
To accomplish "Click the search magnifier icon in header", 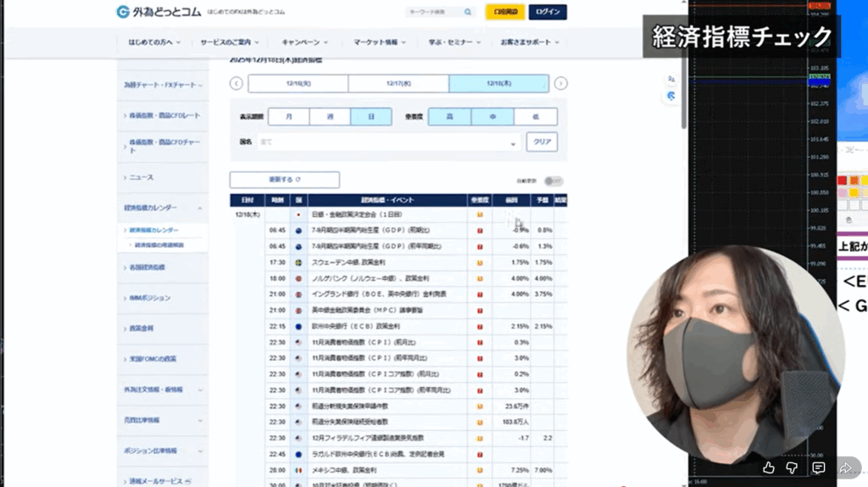I will 468,12.
